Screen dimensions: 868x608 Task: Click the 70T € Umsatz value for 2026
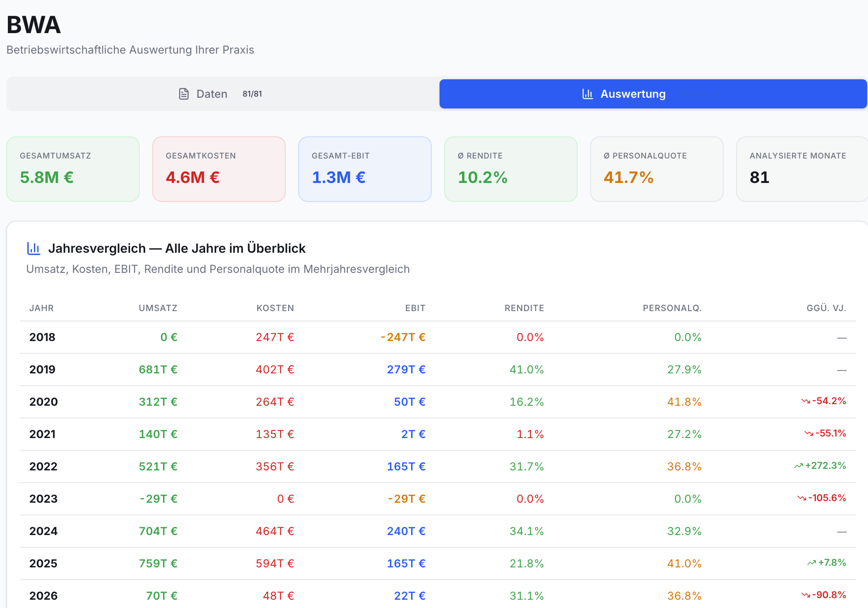162,596
